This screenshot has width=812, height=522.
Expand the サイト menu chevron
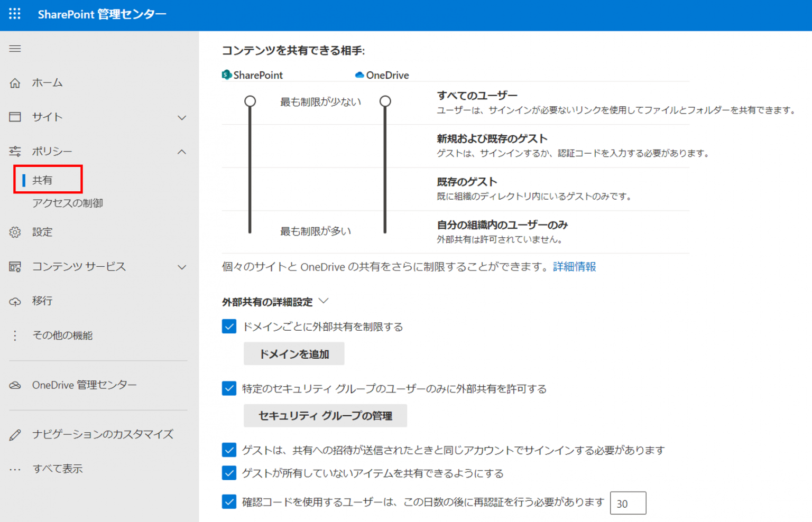(182, 117)
